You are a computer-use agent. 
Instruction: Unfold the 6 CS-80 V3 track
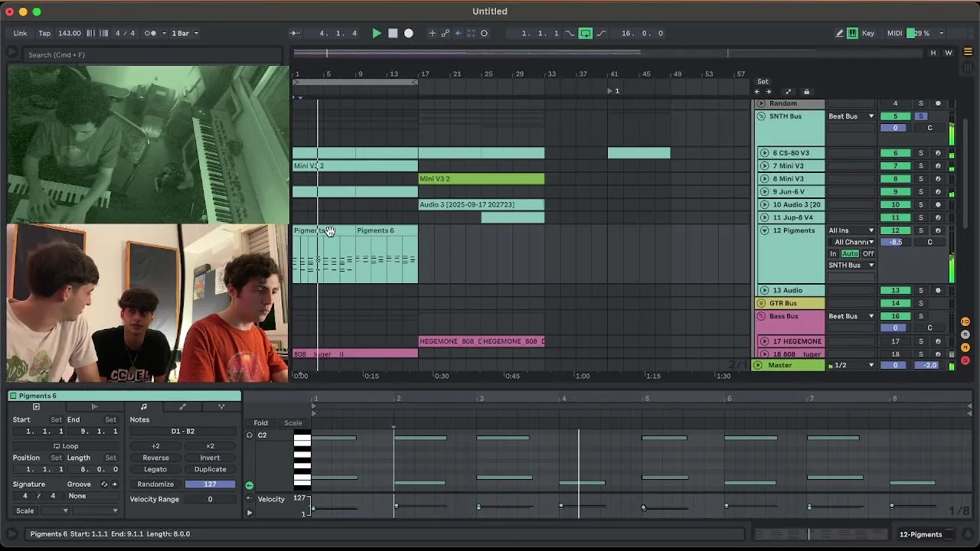[764, 153]
